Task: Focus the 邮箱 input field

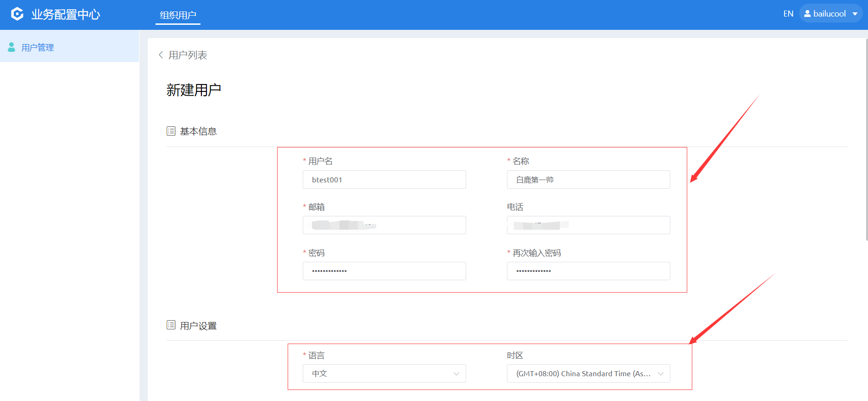Action: pyautogui.click(x=384, y=225)
